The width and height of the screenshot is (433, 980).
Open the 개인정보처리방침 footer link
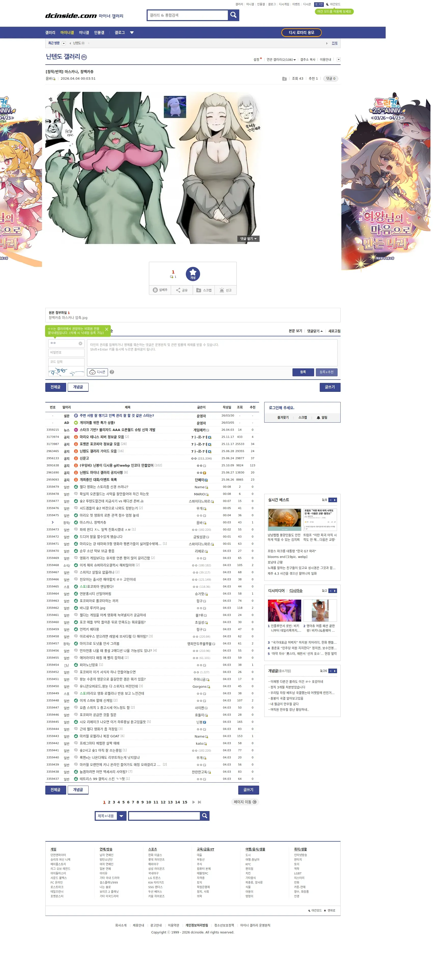197,925
